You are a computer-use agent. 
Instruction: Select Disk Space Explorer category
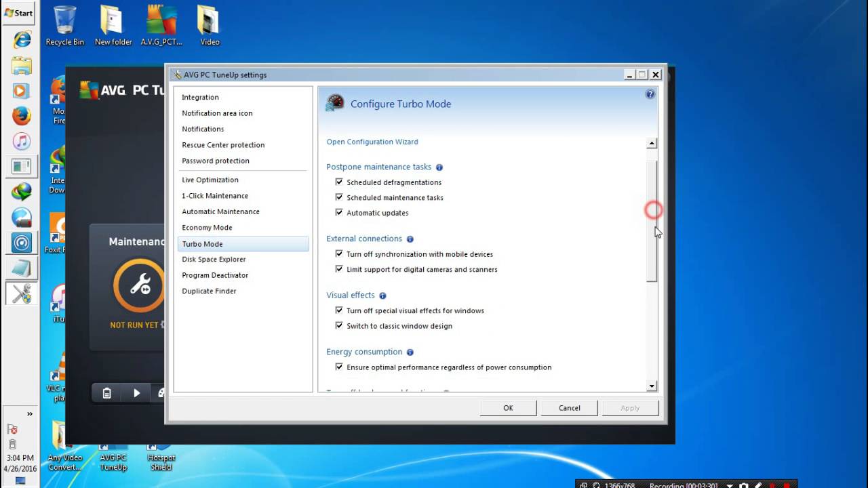point(214,260)
